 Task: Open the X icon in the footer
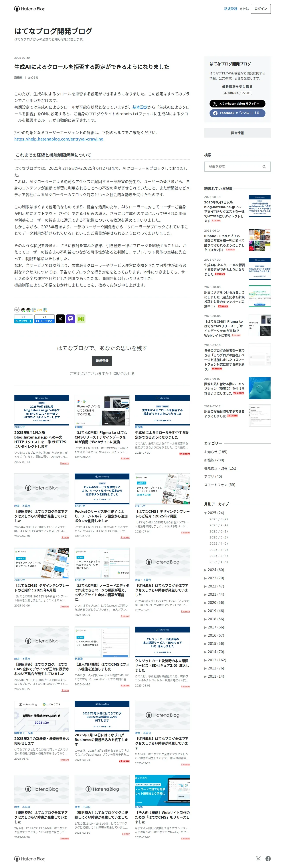click(x=258, y=858)
